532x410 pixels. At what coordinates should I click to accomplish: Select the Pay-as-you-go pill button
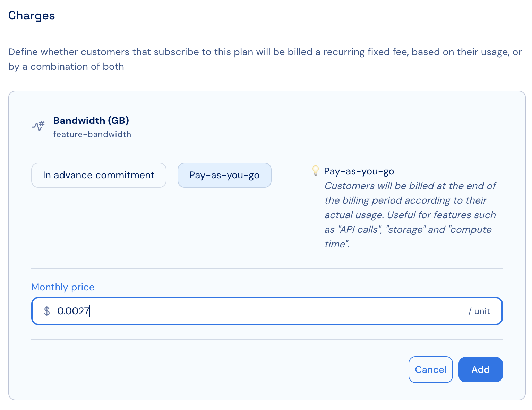click(224, 175)
